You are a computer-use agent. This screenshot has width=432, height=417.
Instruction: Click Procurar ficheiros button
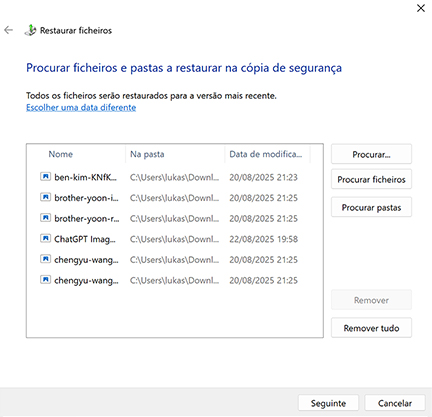pyautogui.click(x=371, y=179)
